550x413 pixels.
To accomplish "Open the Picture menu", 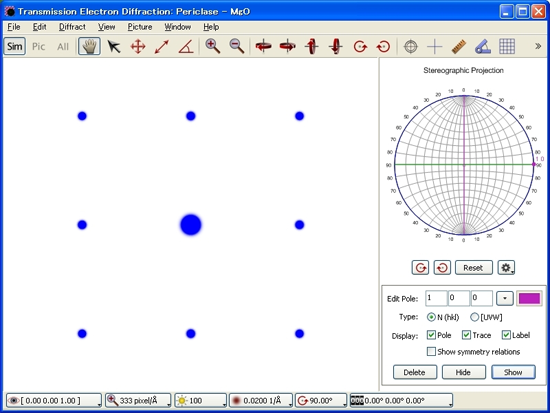I will 140,27.
